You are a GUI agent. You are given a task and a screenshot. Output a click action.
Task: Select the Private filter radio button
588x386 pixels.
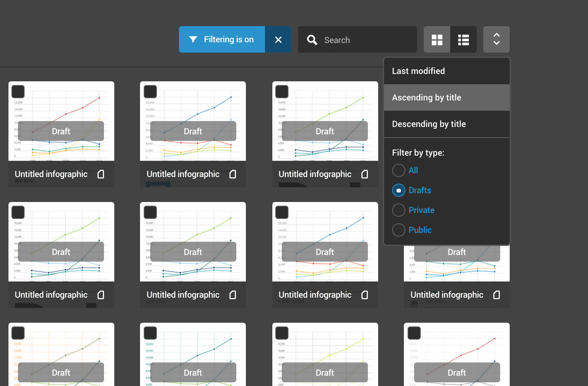click(x=399, y=210)
